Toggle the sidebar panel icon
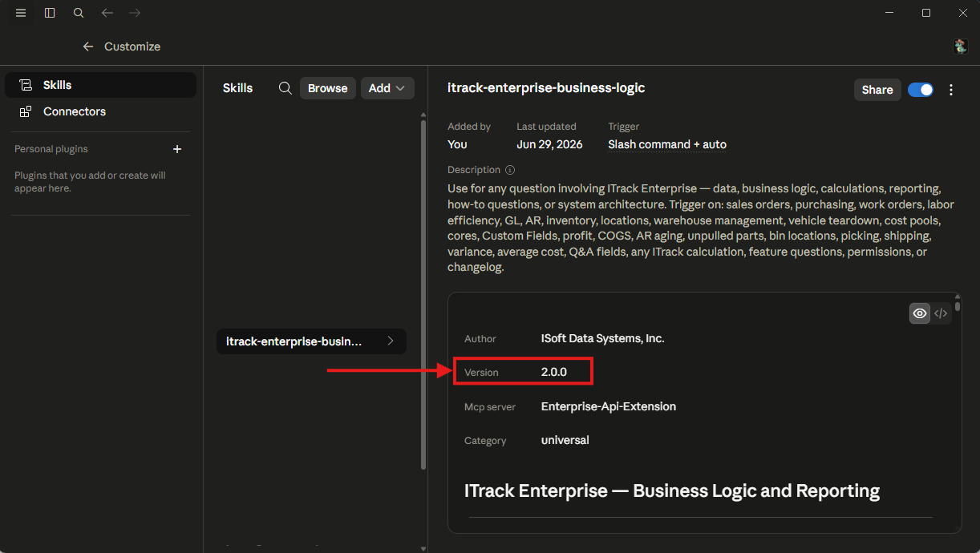This screenshot has height=553, width=980. [x=50, y=13]
